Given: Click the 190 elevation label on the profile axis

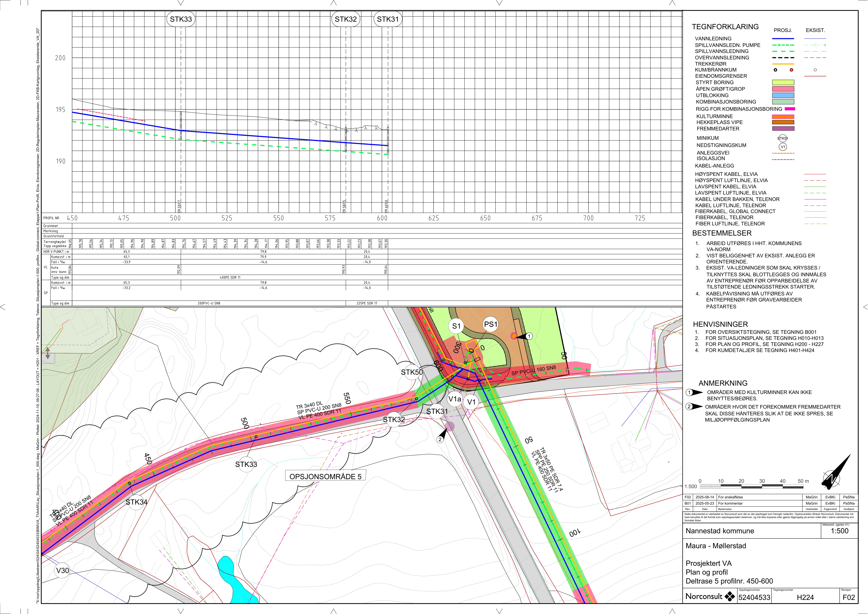Looking at the screenshot, I should pos(60,161).
